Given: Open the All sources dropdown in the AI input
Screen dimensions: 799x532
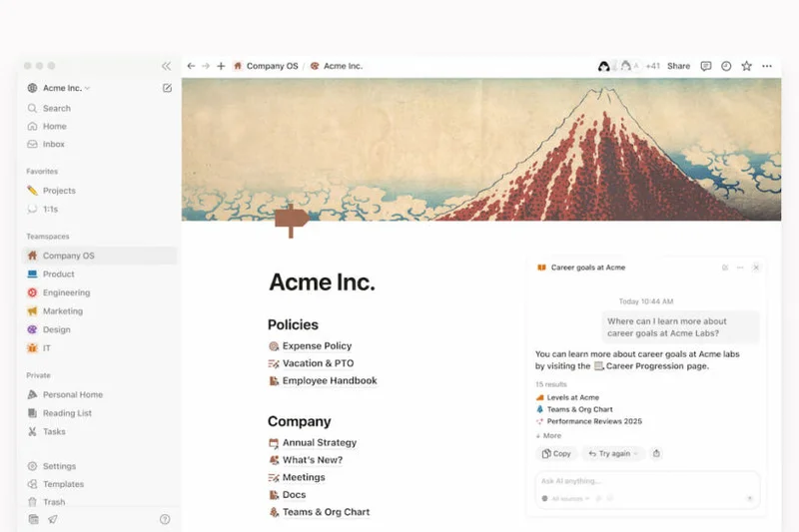Looking at the screenshot, I should 566,498.
